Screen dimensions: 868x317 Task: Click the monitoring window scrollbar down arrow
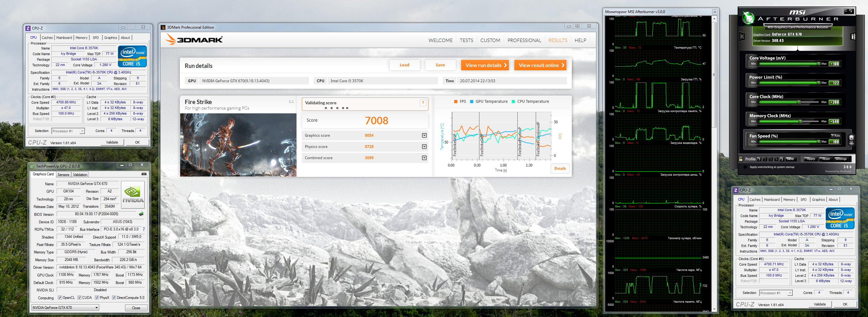click(714, 309)
